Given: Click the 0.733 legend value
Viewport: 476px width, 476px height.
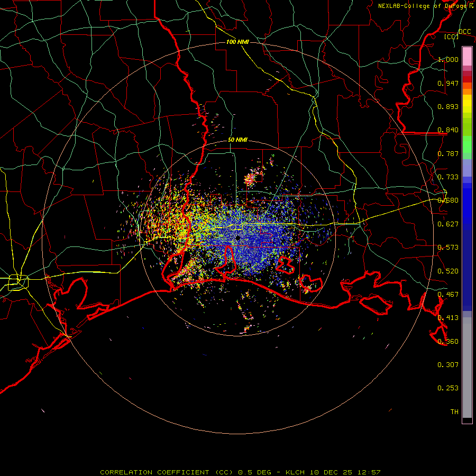Looking at the screenshot, I should (448, 177).
